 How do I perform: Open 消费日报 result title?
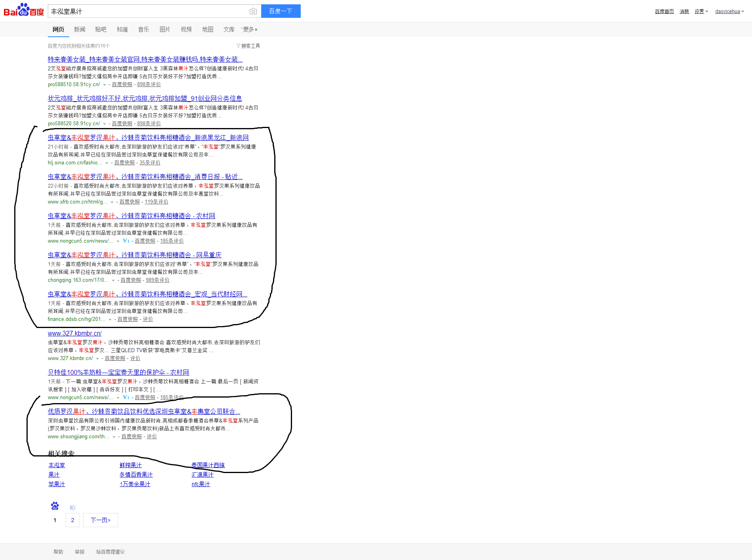[145, 177]
